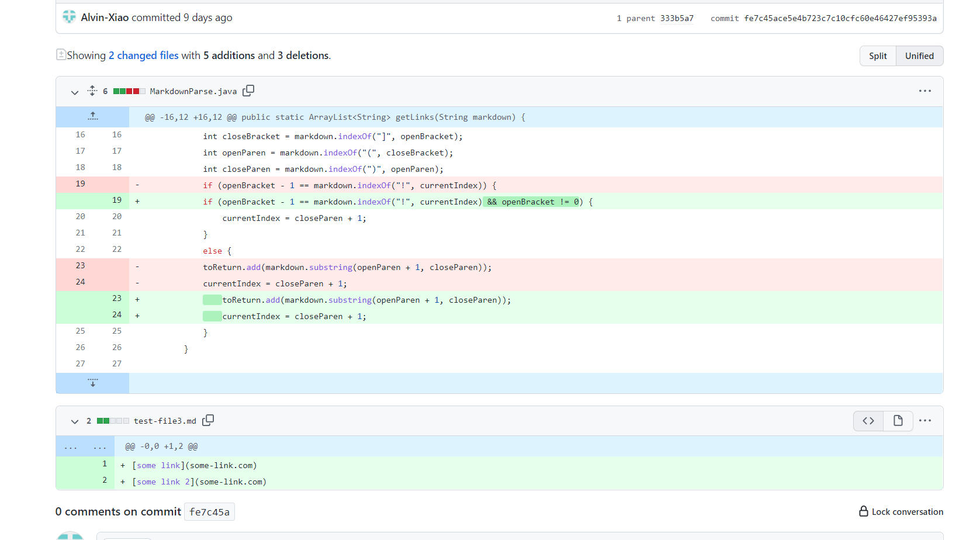Open MarkdownParse.java file link
This screenshot has height=540, width=980.
[x=193, y=91]
